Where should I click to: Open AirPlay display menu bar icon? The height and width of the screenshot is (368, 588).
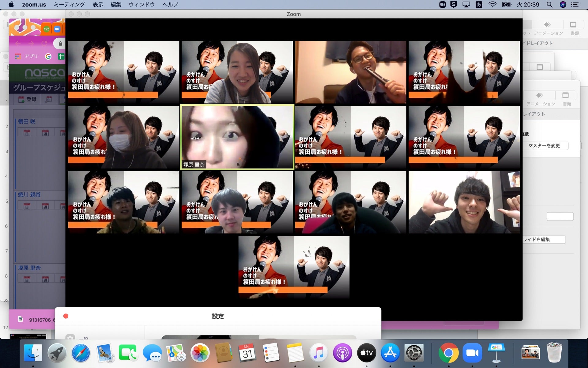(466, 5)
